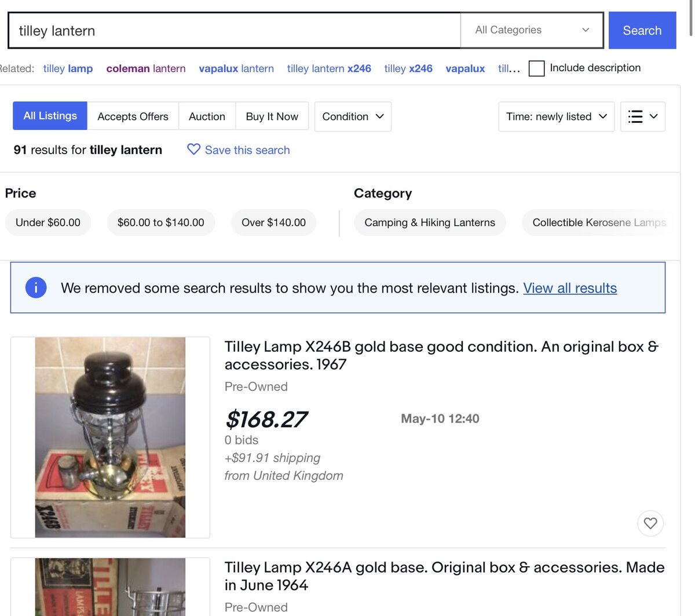The image size is (695, 616).
Task: Tick the Include description checkbox
Action: coord(537,68)
